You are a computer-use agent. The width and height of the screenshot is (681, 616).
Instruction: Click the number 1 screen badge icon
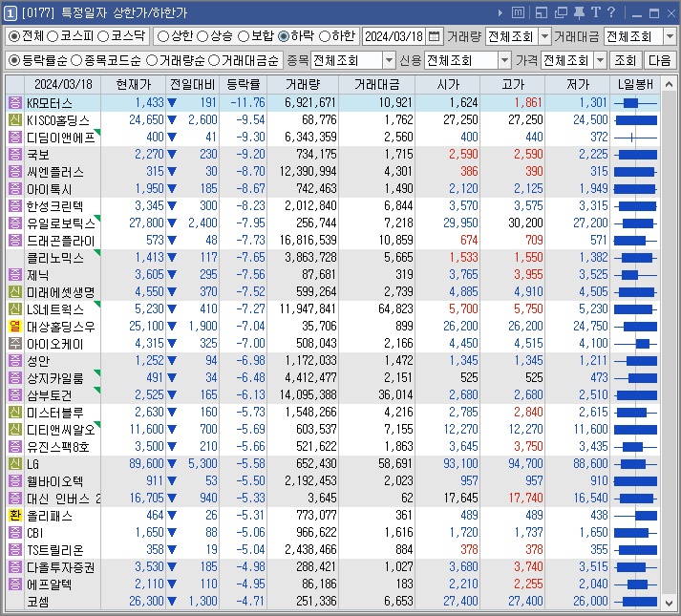click(10, 13)
